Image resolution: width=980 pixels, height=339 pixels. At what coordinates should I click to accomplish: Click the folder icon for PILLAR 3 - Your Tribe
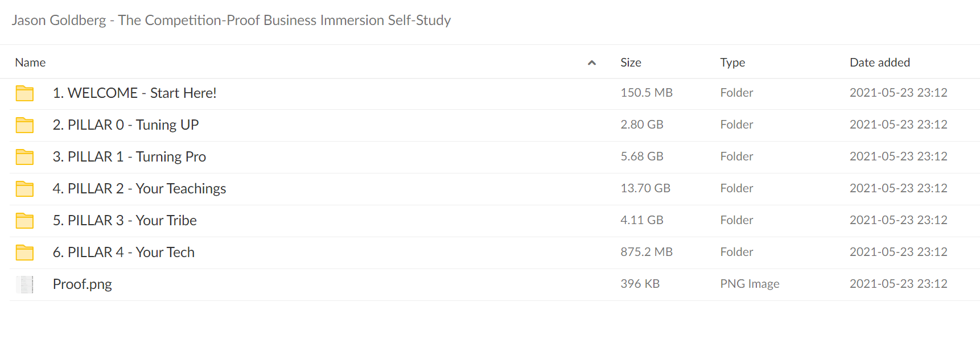coord(24,220)
